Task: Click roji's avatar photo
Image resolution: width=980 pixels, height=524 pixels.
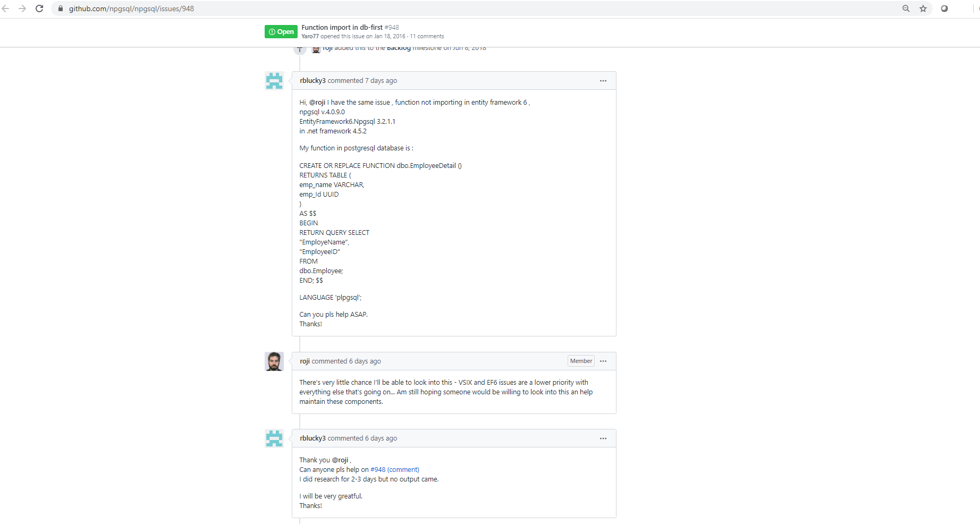Action: coord(274,361)
